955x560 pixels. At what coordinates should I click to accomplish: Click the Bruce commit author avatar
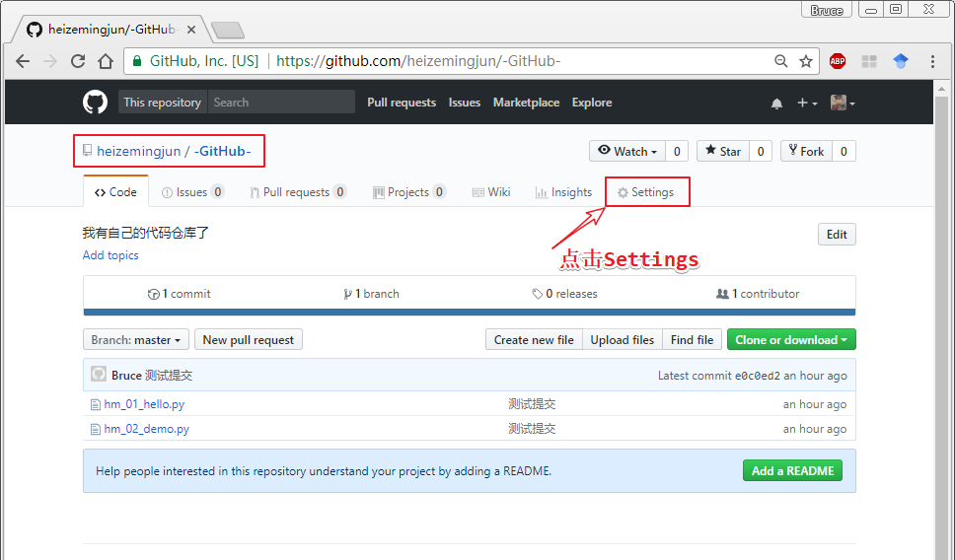(x=99, y=375)
